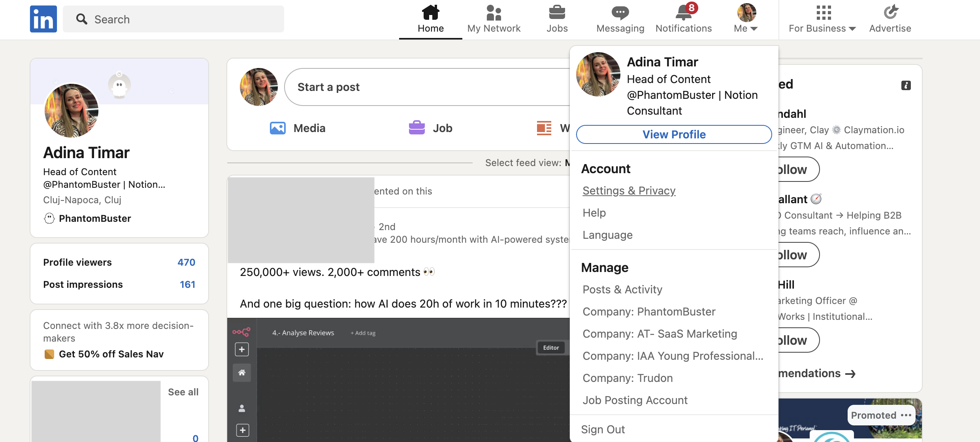
Task: Click Start a post field
Action: coord(427,87)
